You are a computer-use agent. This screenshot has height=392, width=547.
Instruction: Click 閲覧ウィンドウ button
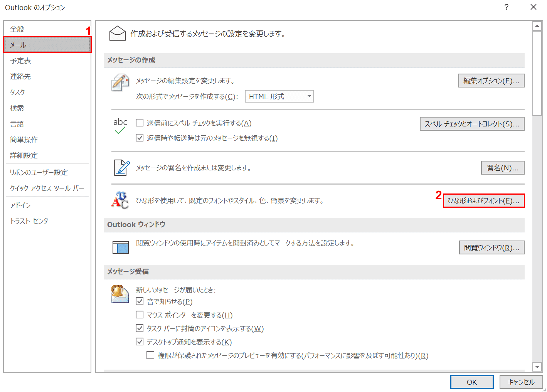491,247
